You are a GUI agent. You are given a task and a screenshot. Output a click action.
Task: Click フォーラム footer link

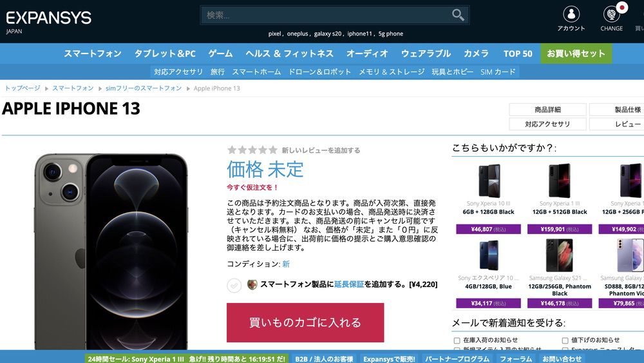516,359
